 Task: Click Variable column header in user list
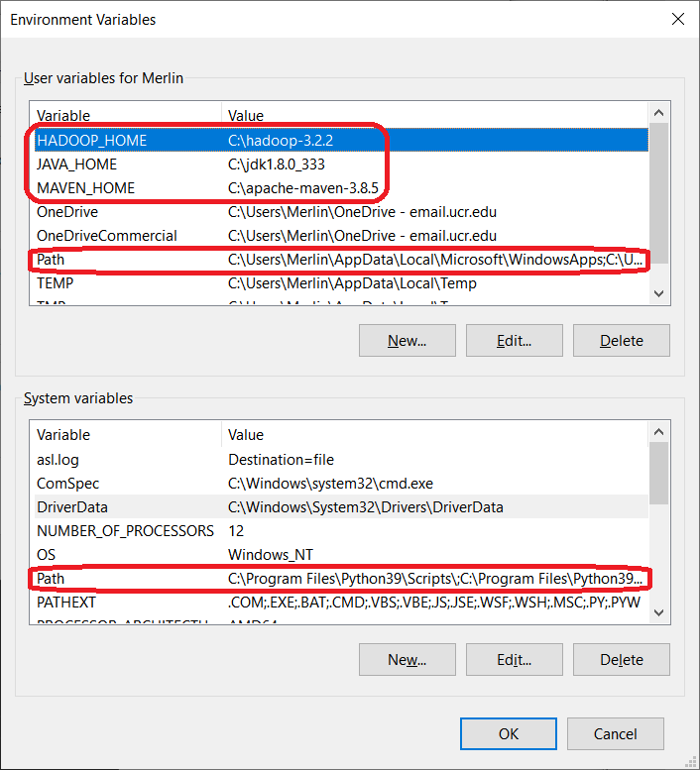[x=128, y=115]
